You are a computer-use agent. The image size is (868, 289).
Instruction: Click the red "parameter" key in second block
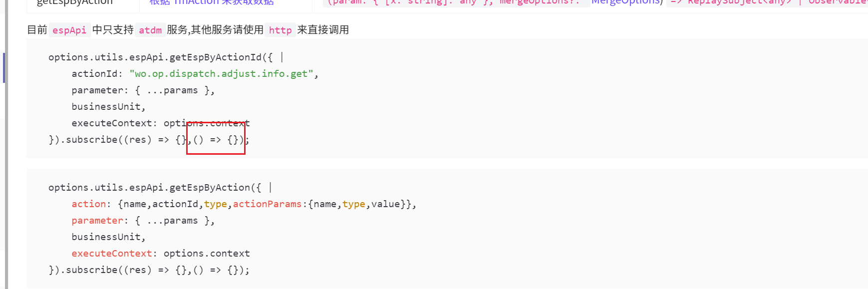point(97,221)
